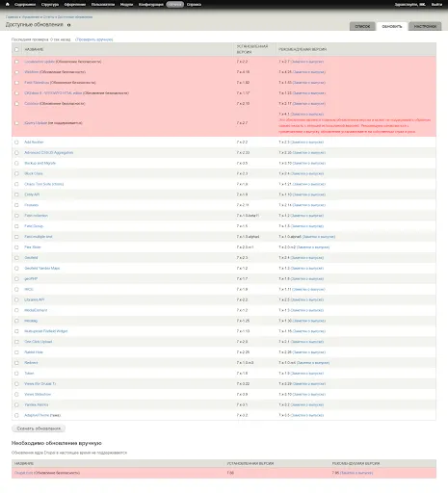Screen dimensions: 448x493
Task: Switch to the Настройки tab
Action: pyautogui.click(x=425, y=26)
